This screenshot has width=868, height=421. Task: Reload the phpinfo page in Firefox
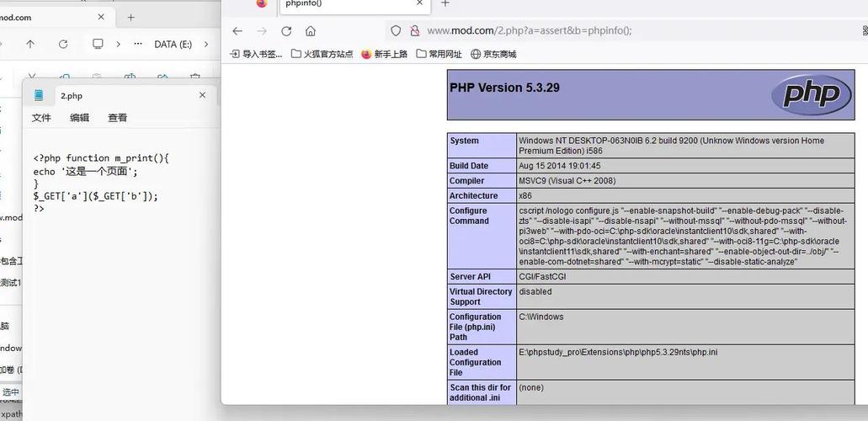pos(286,31)
